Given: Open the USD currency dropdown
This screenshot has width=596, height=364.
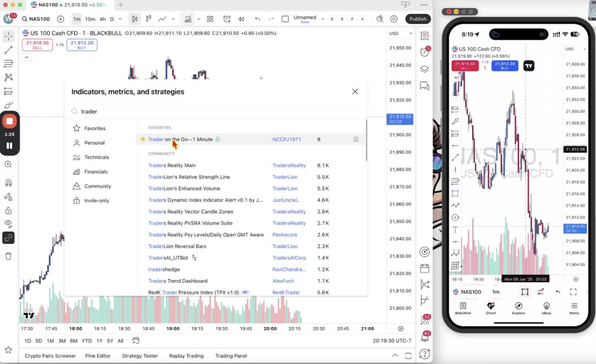Looking at the screenshot, I should coord(400,33).
